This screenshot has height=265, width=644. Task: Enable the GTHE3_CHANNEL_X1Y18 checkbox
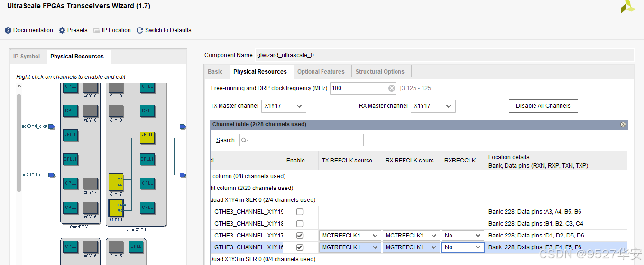pos(300,224)
